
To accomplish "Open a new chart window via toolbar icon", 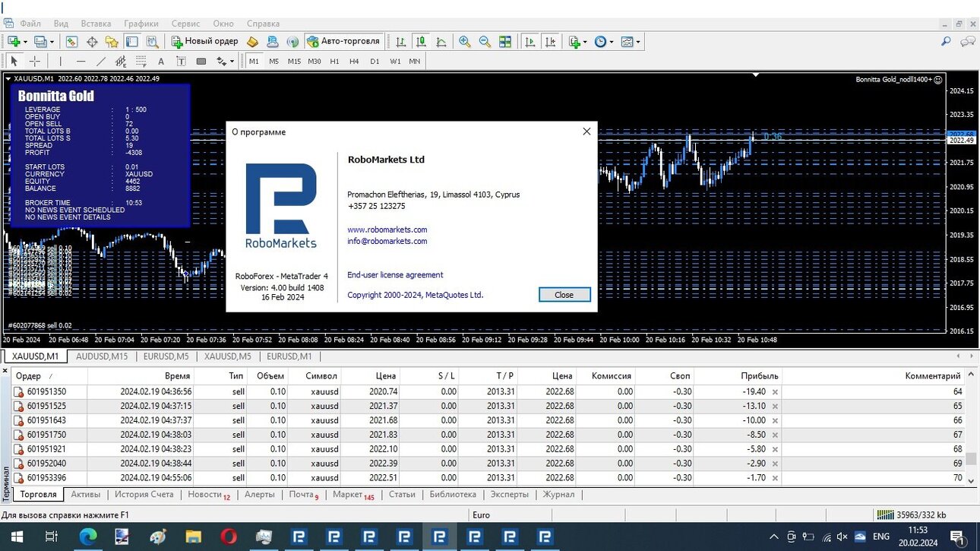I will (14, 42).
